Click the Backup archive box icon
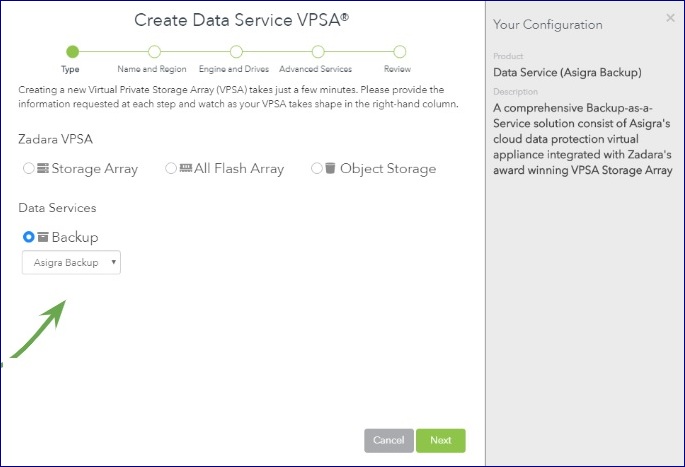The height and width of the screenshot is (467, 685). pos(43,237)
